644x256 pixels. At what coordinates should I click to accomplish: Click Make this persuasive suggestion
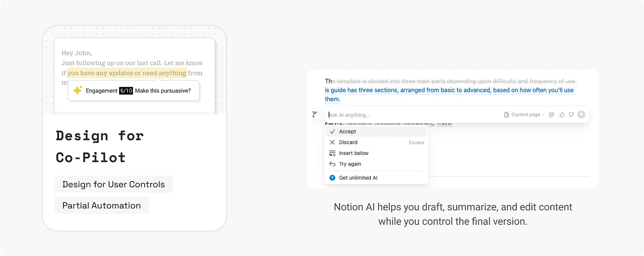point(163,91)
